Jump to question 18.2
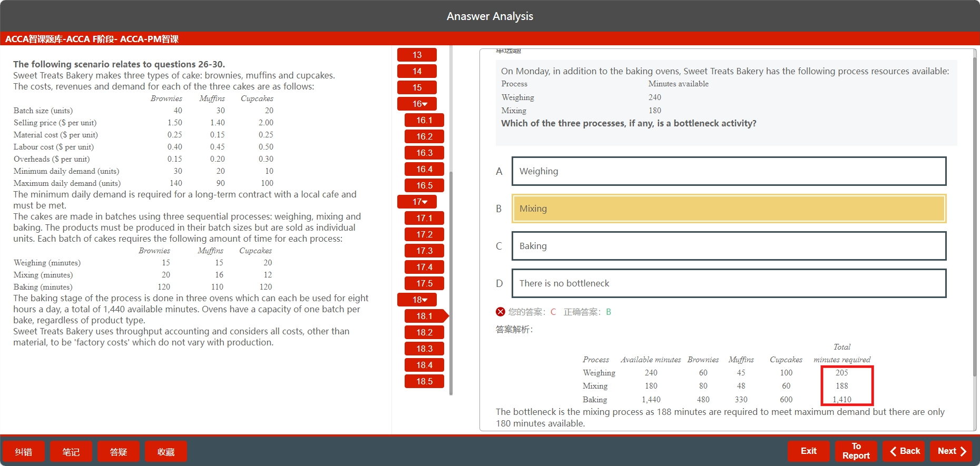Viewport: 980px width, 466px height. point(424,332)
